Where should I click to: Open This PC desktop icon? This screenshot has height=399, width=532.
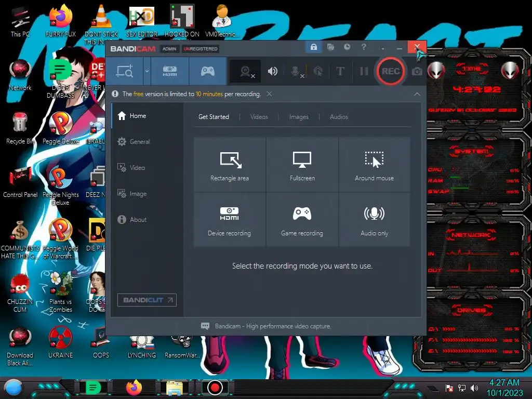[x=20, y=21]
